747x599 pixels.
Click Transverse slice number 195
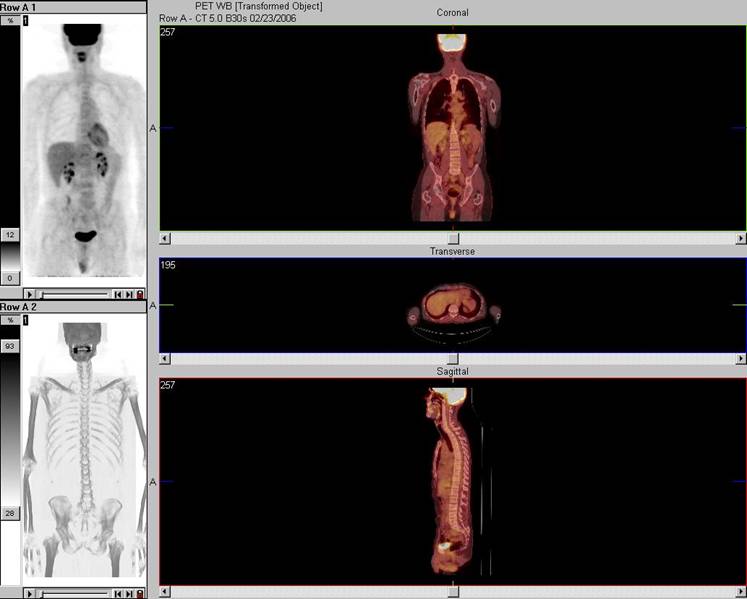coord(168,265)
